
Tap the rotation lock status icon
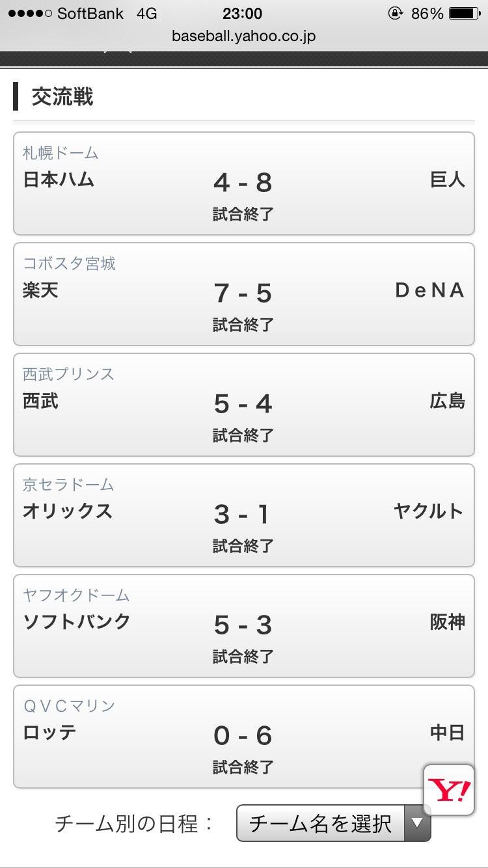tap(395, 14)
